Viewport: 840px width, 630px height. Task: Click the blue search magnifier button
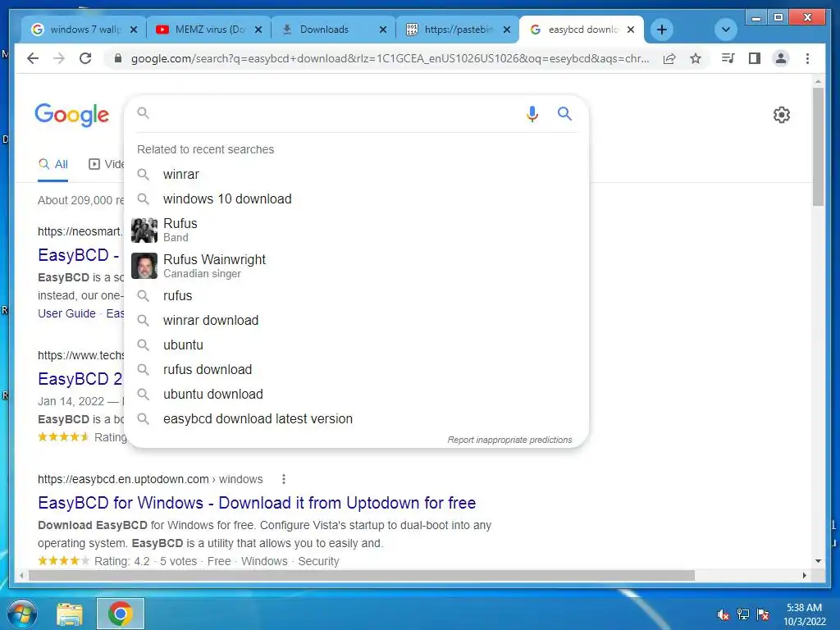point(564,113)
